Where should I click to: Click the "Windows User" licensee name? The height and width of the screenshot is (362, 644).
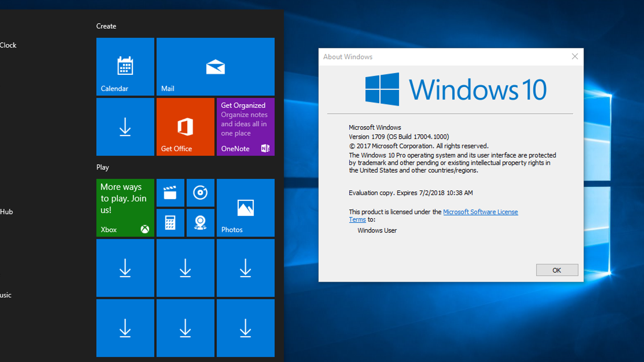click(377, 230)
